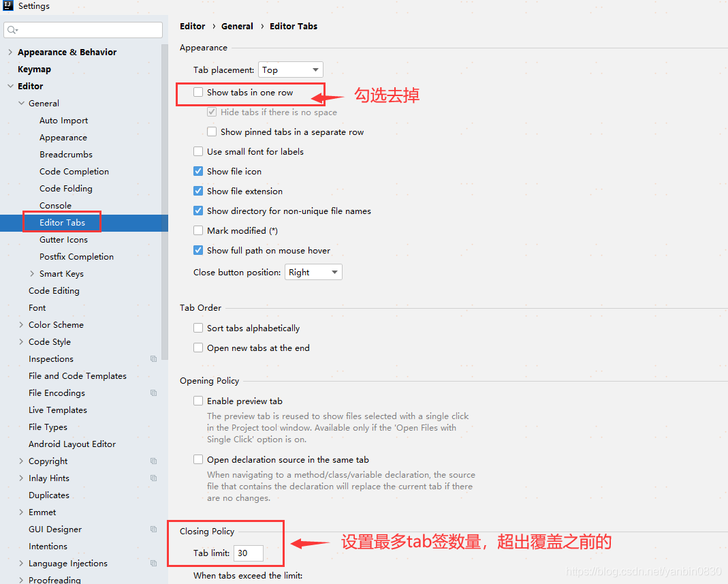Click the magnifier icon in the settings search box
Viewport: 728px width, 584px height.
(x=12, y=29)
